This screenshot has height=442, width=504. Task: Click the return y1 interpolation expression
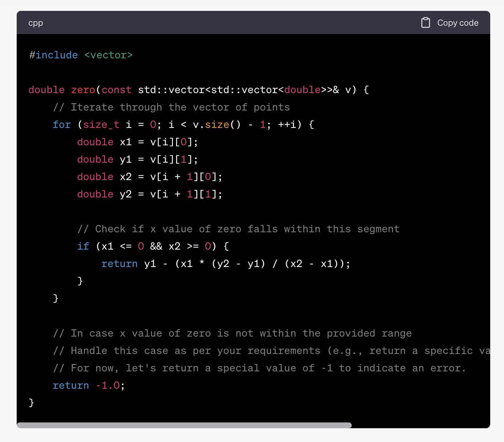226,264
